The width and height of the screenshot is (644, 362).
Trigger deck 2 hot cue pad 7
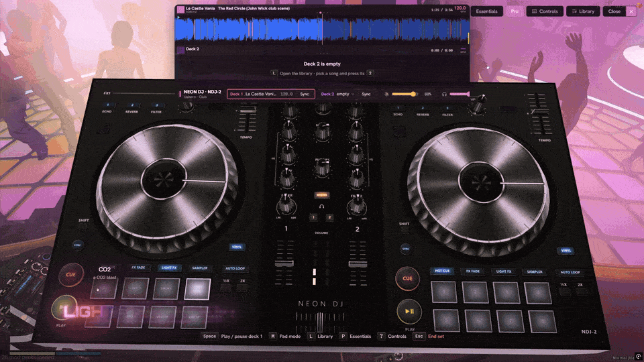click(x=510, y=321)
